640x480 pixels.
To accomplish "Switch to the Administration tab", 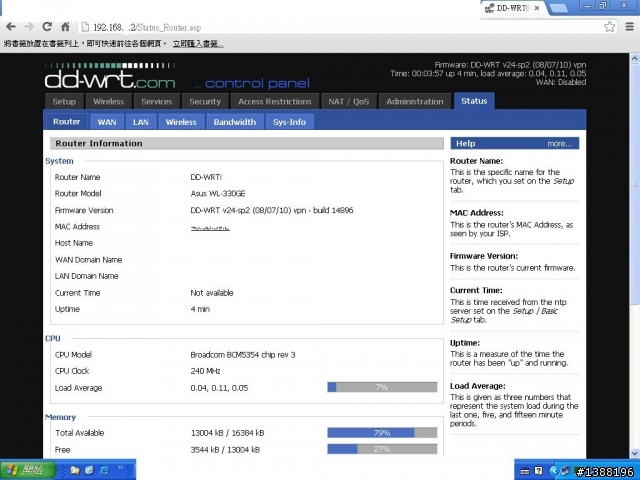I will pos(415,102).
